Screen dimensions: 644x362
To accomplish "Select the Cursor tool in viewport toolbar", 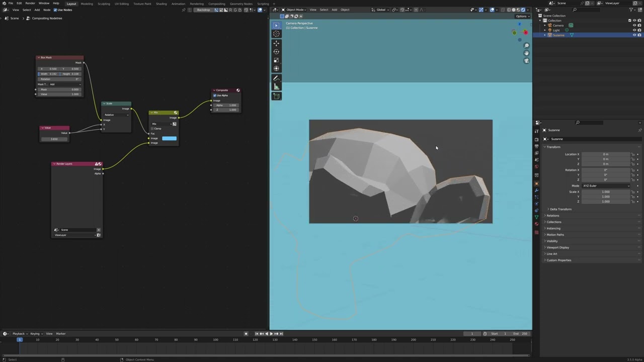I will [x=276, y=34].
